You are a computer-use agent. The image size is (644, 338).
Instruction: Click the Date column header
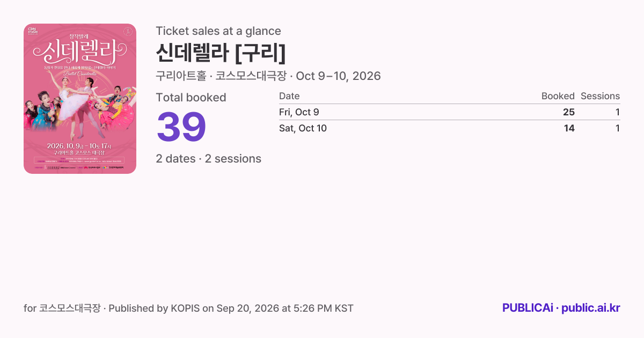point(289,96)
